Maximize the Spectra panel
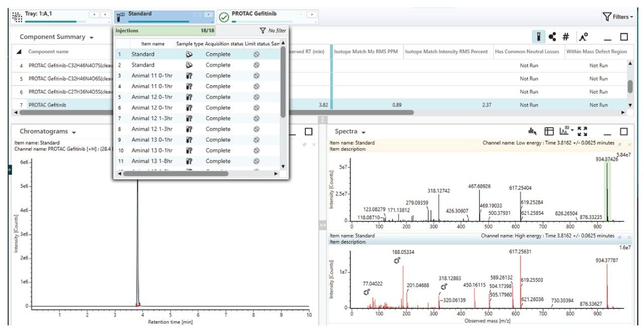Screen dimensions: 644x334 (624, 131)
